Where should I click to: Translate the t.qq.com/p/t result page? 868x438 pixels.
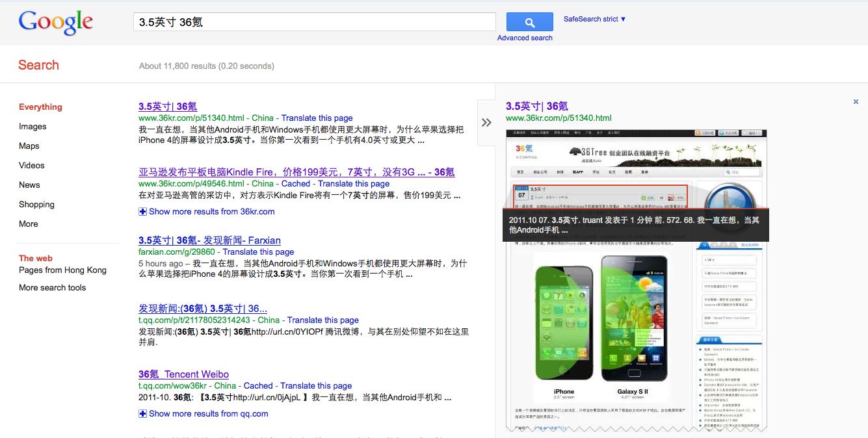tap(323, 320)
